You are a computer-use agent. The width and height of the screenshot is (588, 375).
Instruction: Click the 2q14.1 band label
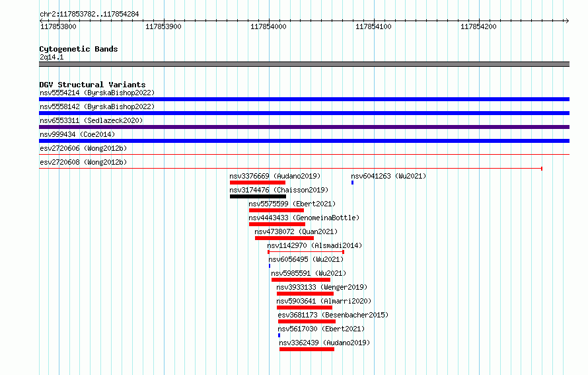pos(52,57)
